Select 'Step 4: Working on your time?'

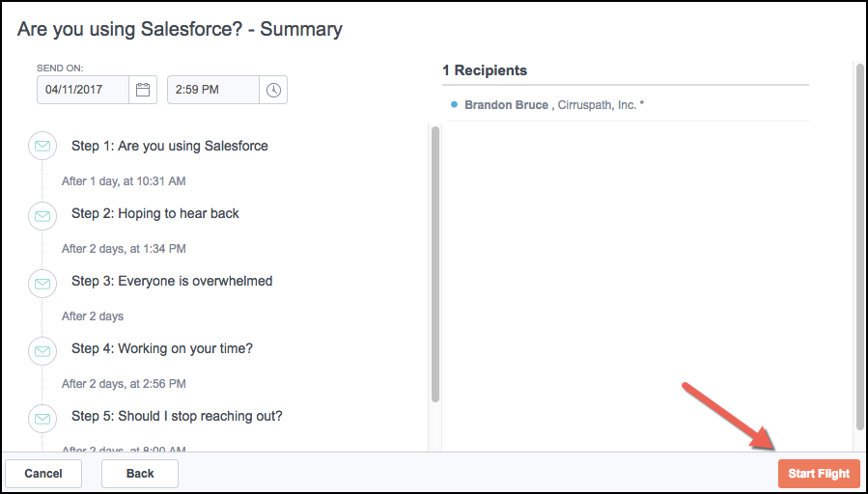tap(161, 348)
